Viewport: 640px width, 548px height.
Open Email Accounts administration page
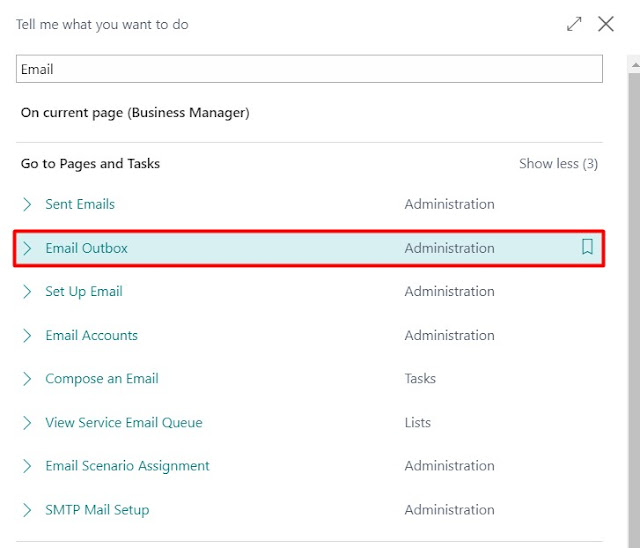(x=91, y=335)
